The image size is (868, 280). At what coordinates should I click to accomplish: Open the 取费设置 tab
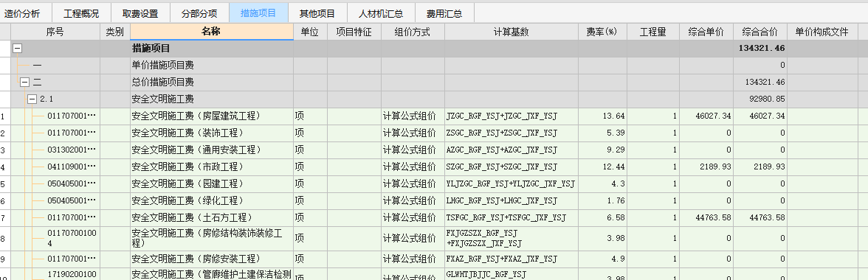[x=140, y=13]
